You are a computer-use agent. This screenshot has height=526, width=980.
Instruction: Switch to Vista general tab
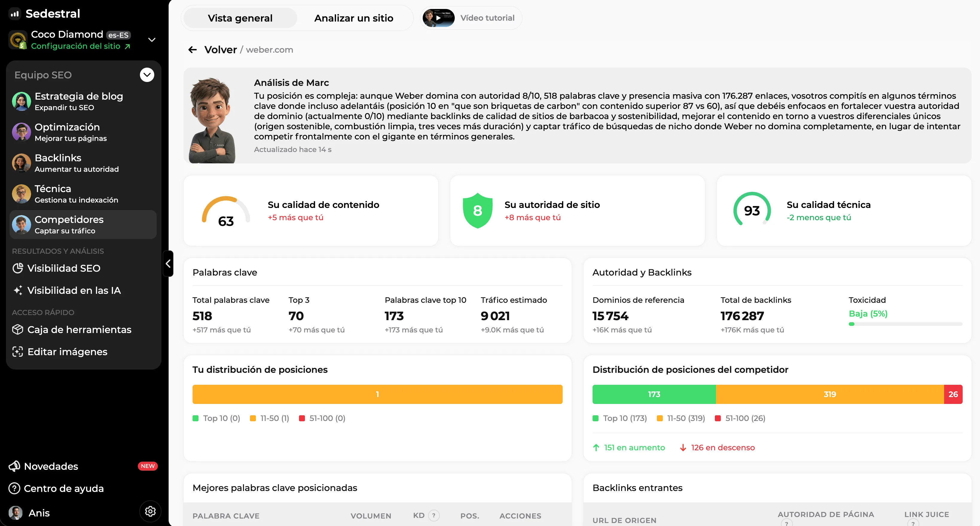click(x=240, y=18)
